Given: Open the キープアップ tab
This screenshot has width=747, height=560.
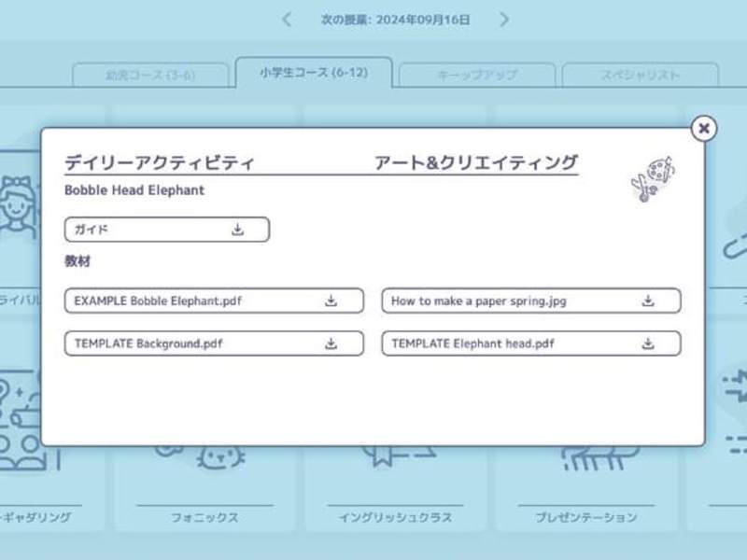Looking at the screenshot, I should [477, 76].
